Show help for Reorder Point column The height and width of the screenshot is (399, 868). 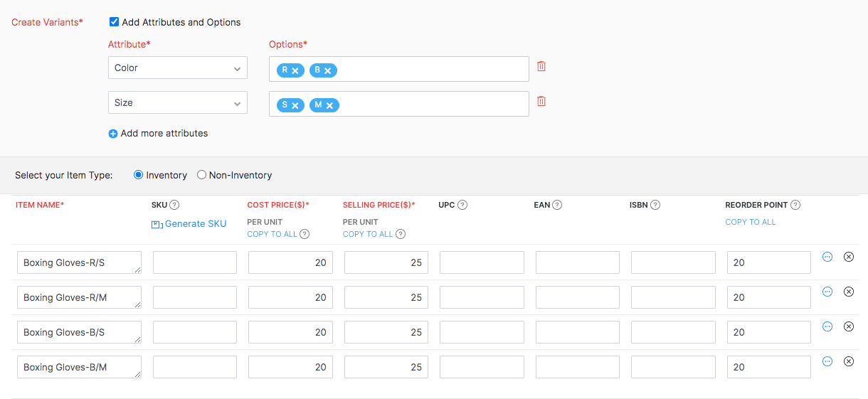click(795, 205)
